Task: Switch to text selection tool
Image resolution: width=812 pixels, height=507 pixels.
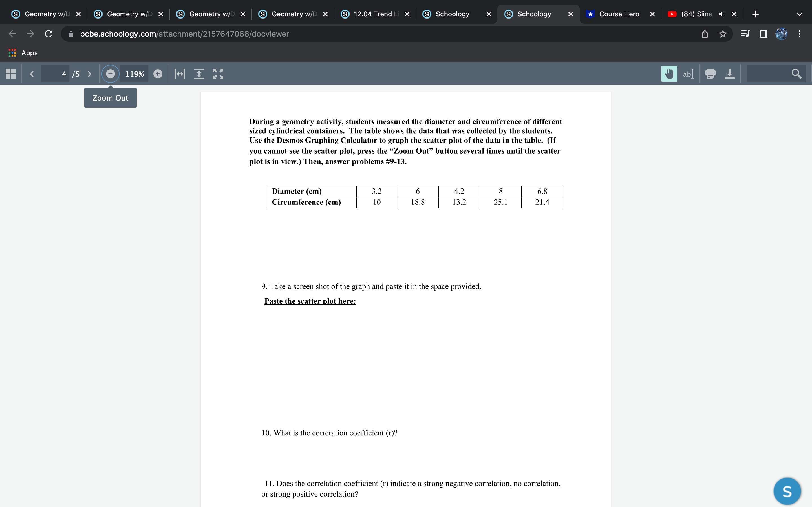Action: pyautogui.click(x=688, y=74)
